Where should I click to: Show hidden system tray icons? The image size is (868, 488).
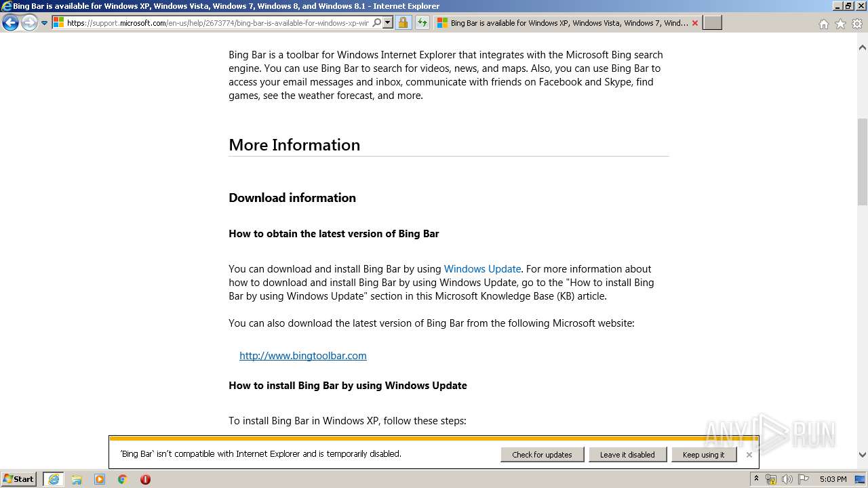[x=756, y=479]
